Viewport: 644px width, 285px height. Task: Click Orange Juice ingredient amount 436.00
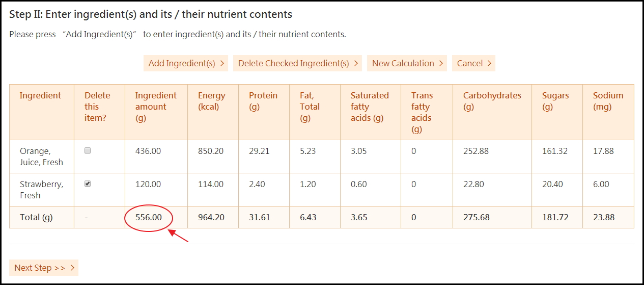[x=148, y=151]
